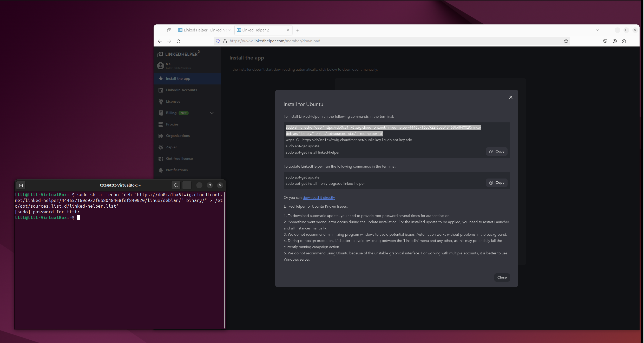644x343 pixels.
Task: Open Firefox hamburger application menu
Action: 633,41
